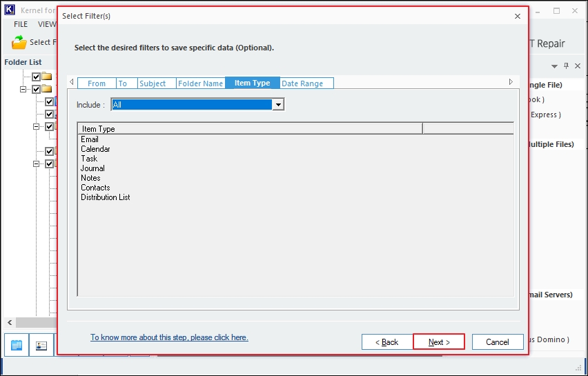Select Calendar in the item type list
Screen dimensions: 588x376
(95, 149)
